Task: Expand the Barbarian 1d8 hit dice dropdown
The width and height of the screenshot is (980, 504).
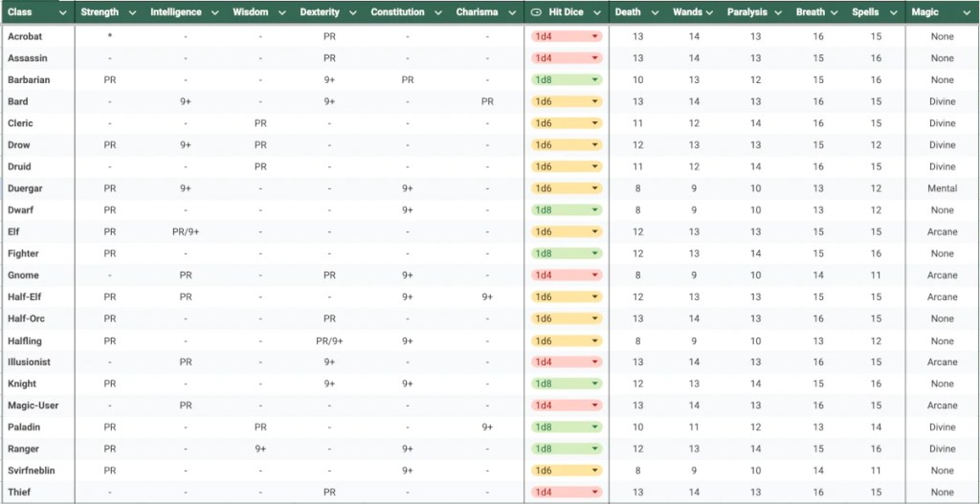Action: (x=595, y=80)
